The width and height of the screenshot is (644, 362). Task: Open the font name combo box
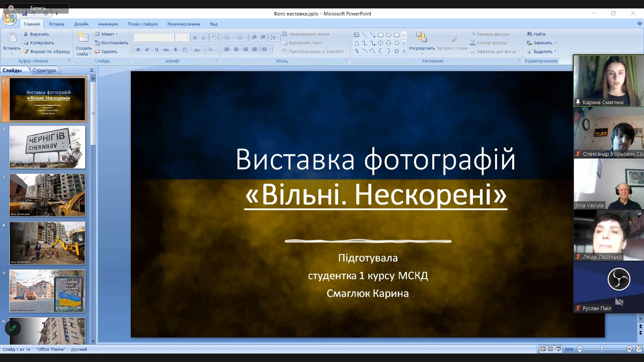coord(154,37)
